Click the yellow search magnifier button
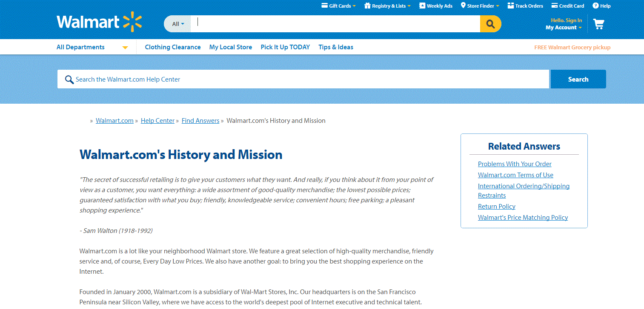644x309 pixels. click(x=490, y=24)
